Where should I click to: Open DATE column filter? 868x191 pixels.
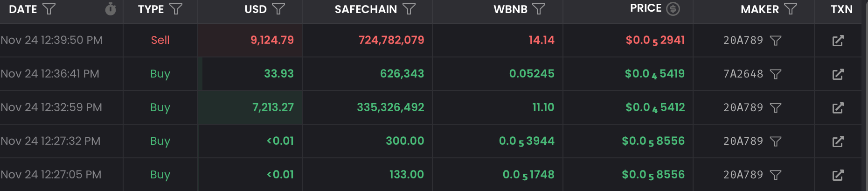click(49, 9)
